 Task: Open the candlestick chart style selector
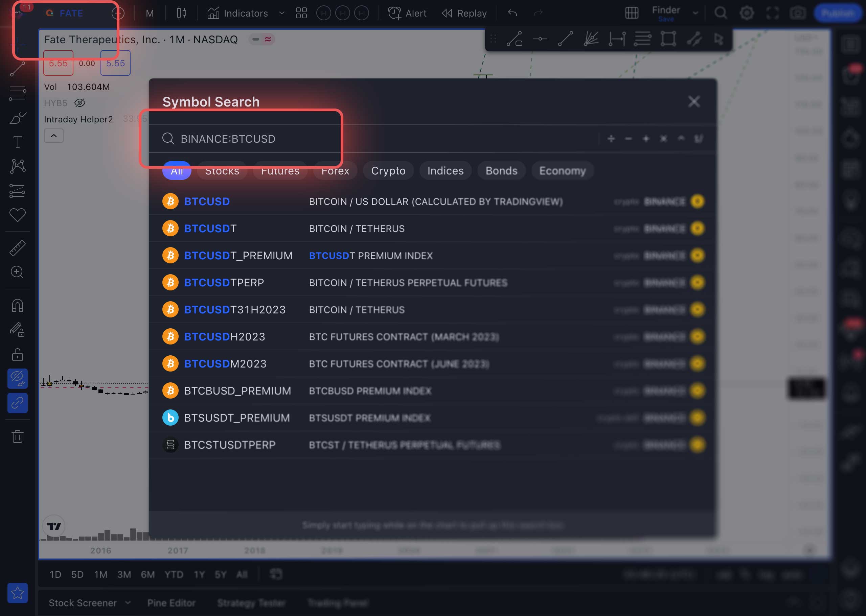(181, 13)
